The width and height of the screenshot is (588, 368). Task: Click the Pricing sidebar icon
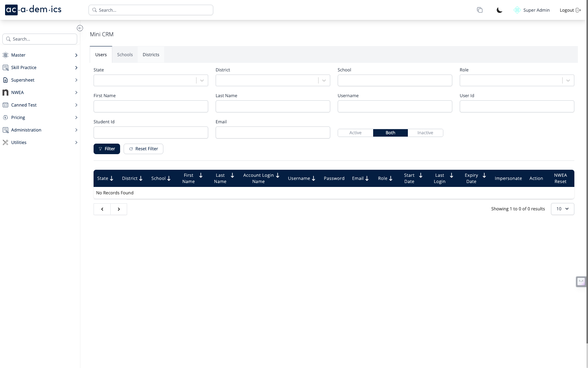pos(5,117)
